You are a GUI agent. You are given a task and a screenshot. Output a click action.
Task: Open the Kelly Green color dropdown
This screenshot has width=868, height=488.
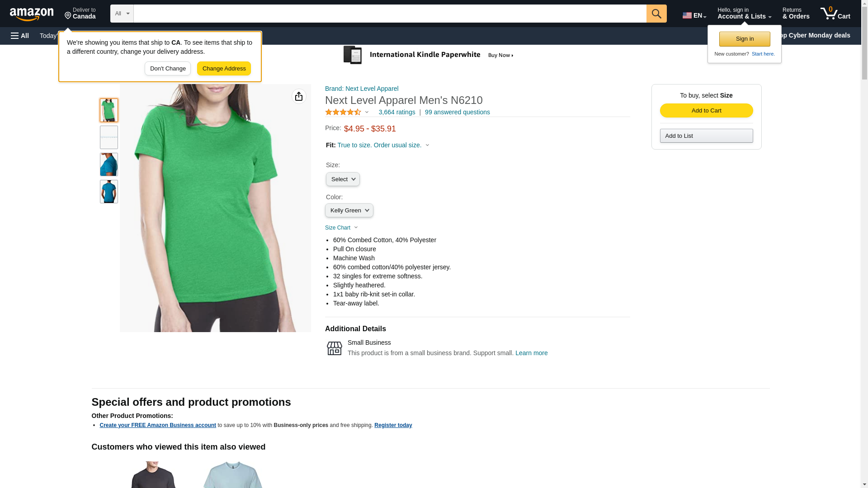coord(349,211)
